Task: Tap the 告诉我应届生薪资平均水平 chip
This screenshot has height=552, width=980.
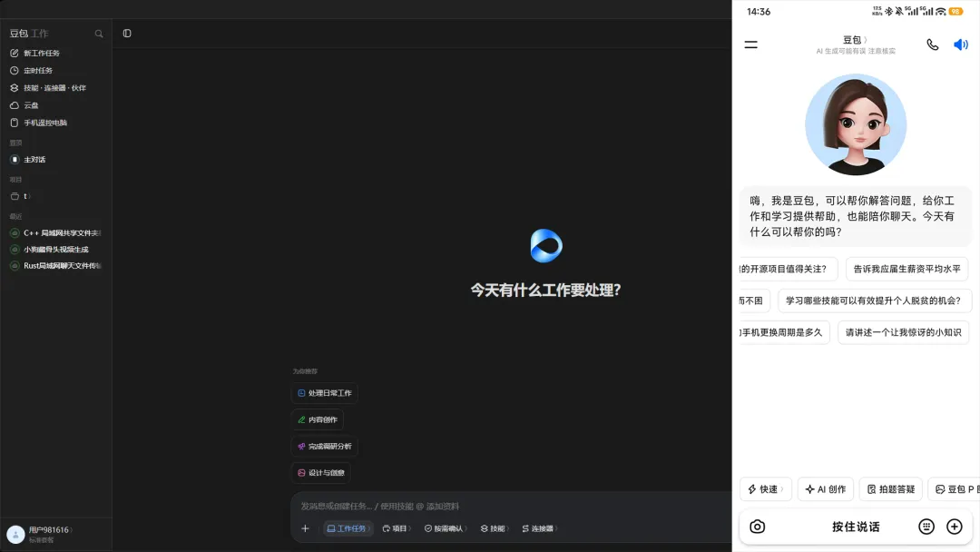Action: click(x=906, y=269)
